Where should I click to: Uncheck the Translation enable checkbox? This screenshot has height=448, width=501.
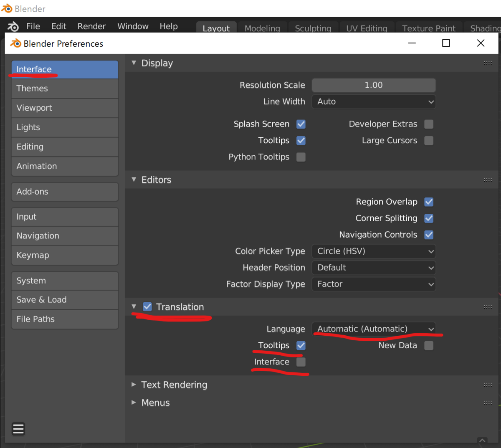(x=147, y=307)
